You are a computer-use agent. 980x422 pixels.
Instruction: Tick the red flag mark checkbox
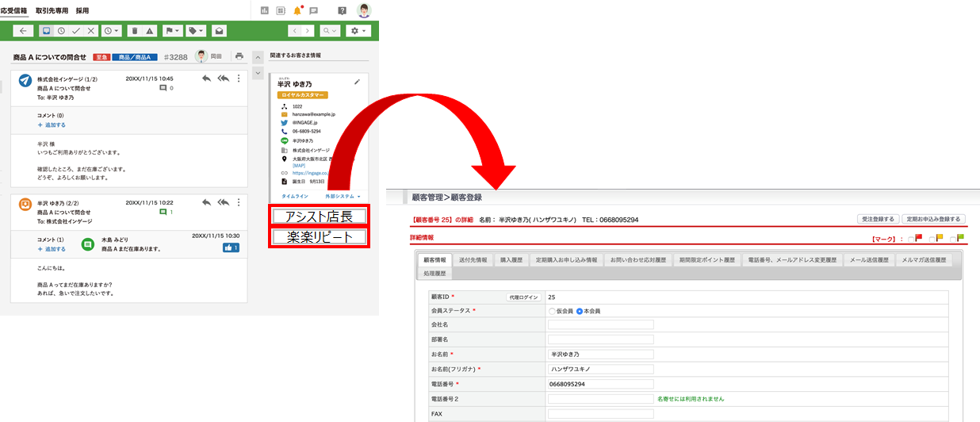pyautogui.click(x=911, y=238)
